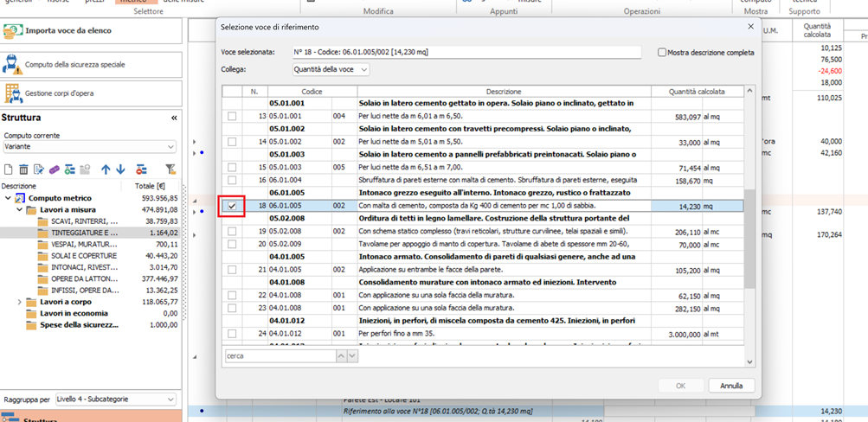Check the box for item N. 16 Sbruffatura

click(x=232, y=181)
